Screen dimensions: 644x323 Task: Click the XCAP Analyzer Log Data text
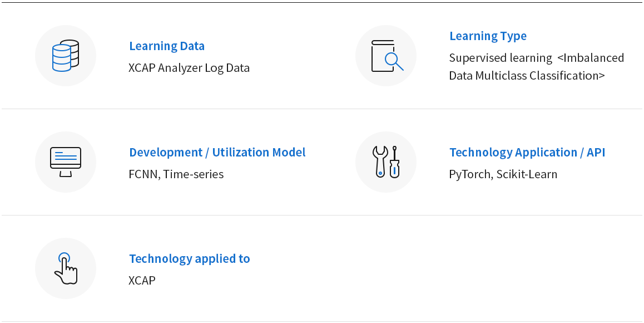point(189,67)
